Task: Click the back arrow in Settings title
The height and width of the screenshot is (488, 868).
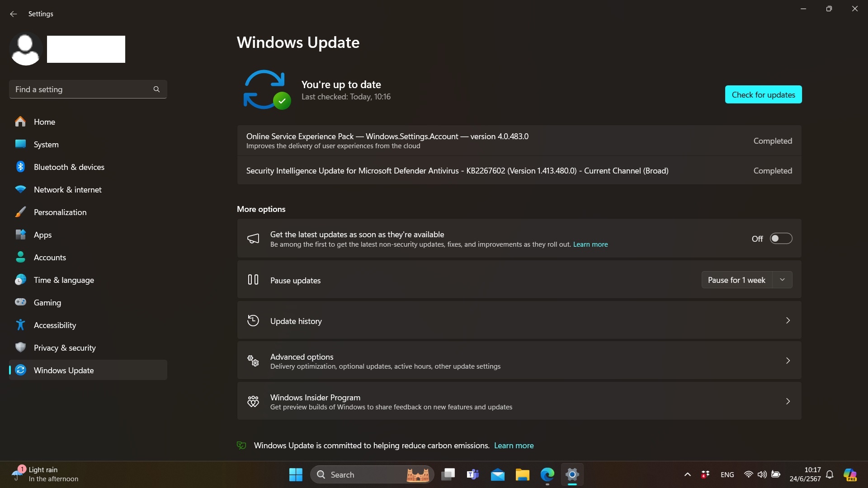Action: [13, 14]
